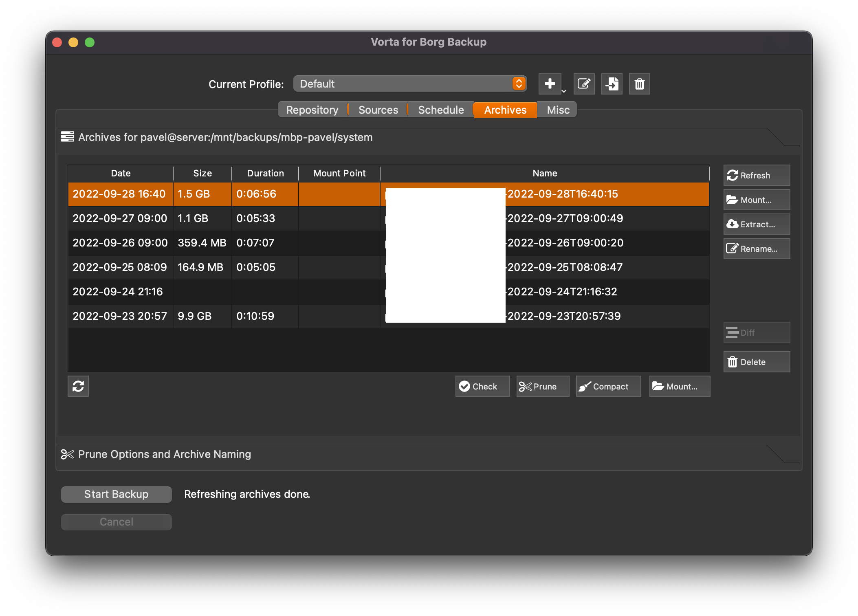This screenshot has width=858, height=616.
Task: Extract the selected archive
Action: click(757, 224)
